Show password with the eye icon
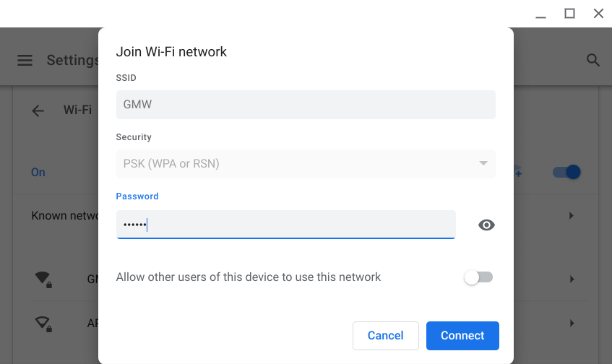Viewport: 612px width, 364px height. pyautogui.click(x=487, y=225)
